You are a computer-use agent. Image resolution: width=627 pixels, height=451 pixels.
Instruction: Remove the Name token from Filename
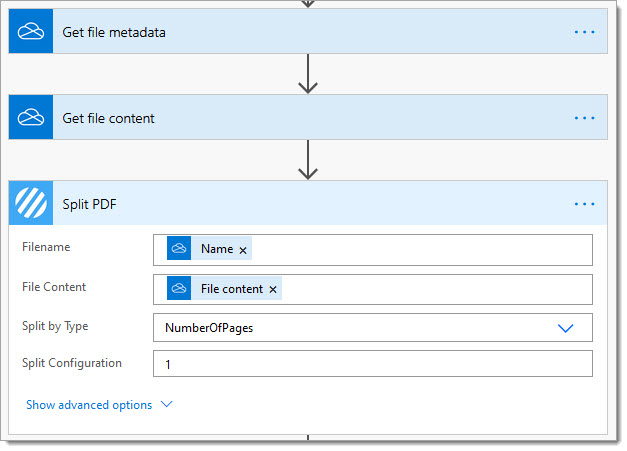(x=243, y=250)
